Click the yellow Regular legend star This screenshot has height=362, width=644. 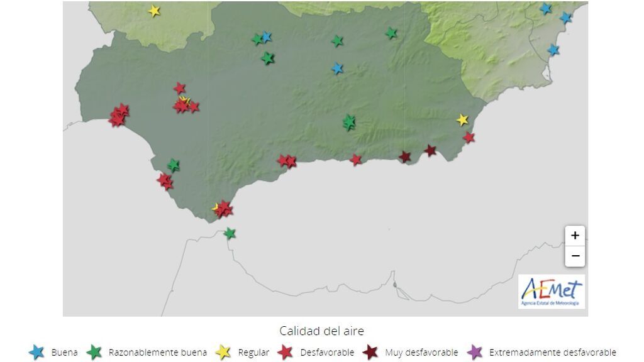[x=223, y=352]
